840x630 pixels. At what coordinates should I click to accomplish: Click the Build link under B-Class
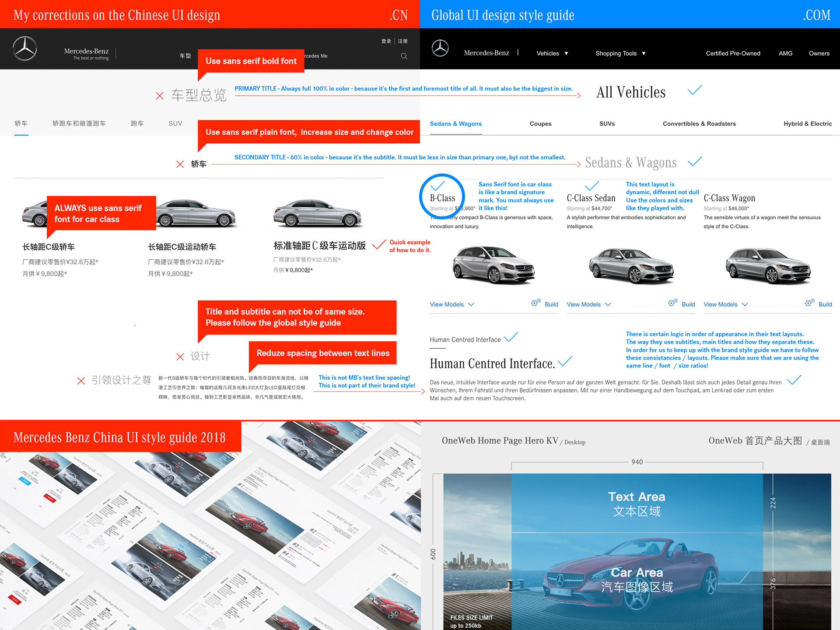point(551,304)
